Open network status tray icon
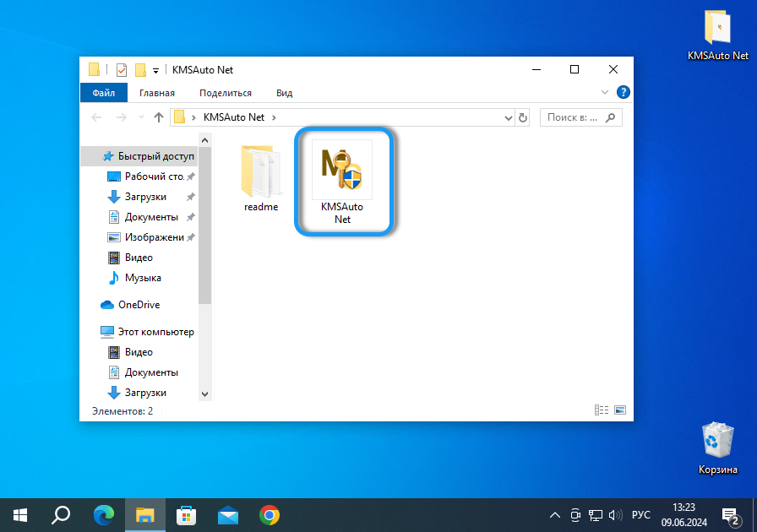The image size is (757, 532). [596, 515]
